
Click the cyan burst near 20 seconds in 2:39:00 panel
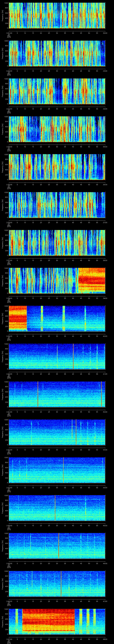[x=42, y=318]
